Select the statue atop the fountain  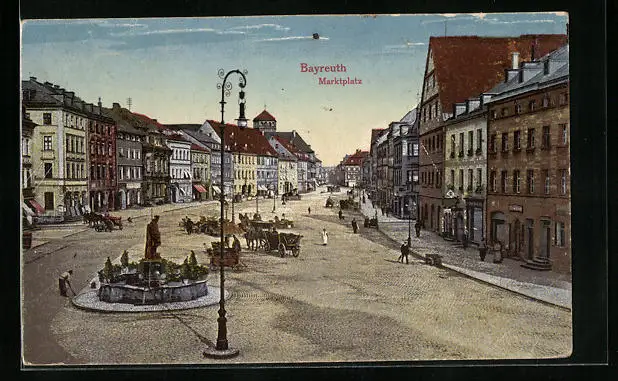tap(153, 238)
